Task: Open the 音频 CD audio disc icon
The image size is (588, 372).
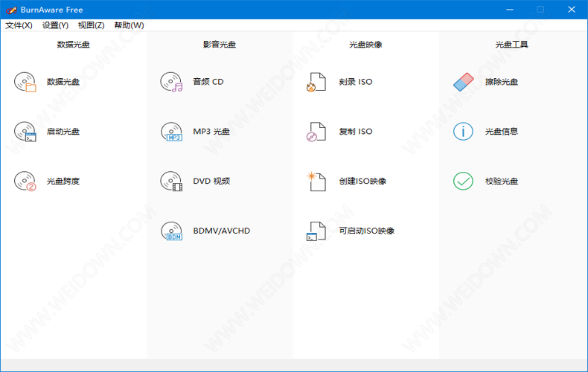Action: click(171, 82)
